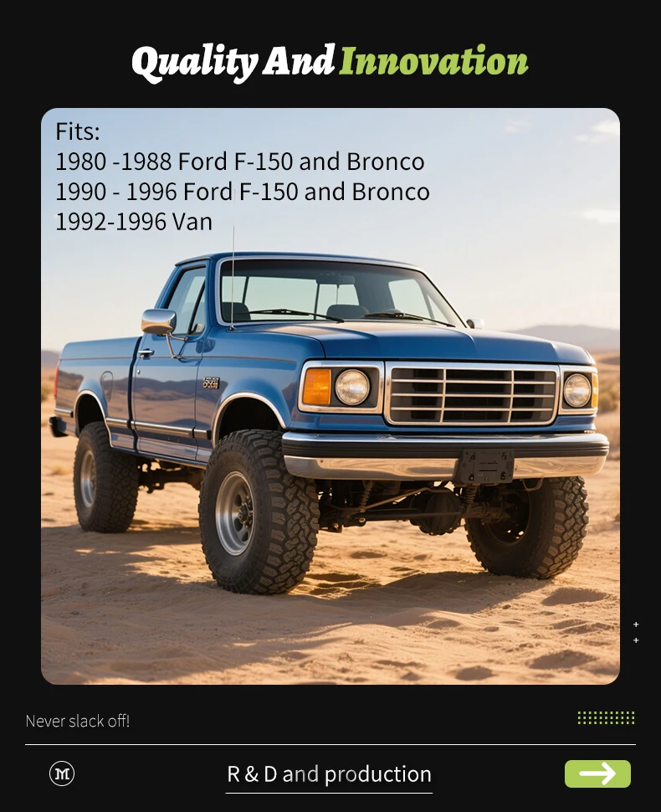Select the 1992-1996 Van line
Screen dimensions: 661x812
pos(134,222)
